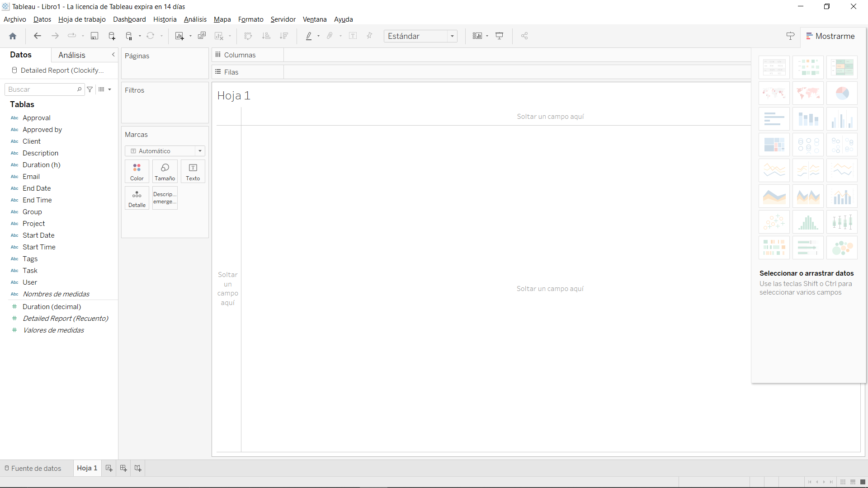Open a new worksheet from the toolbar
Screen dimensions: 868x488
(180, 36)
